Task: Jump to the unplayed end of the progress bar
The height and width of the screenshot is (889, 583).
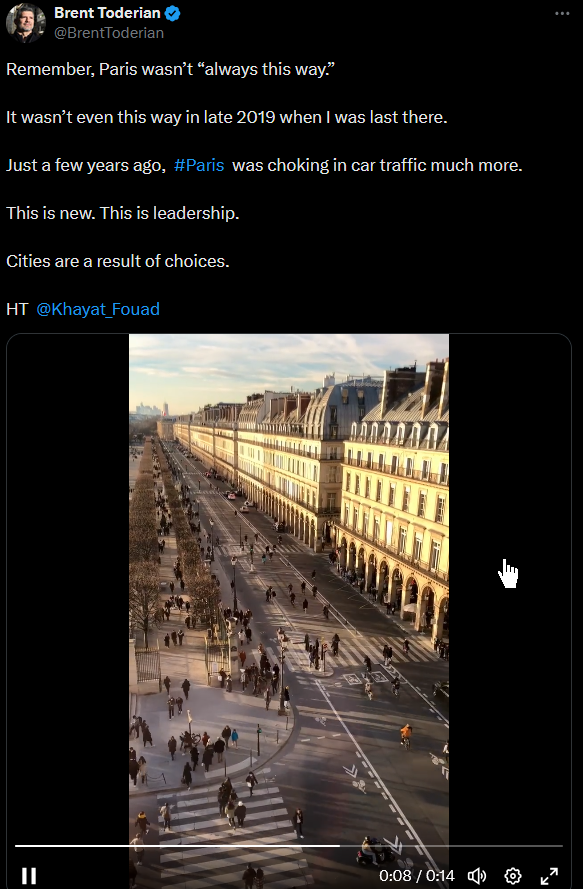Action: click(x=451, y=845)
